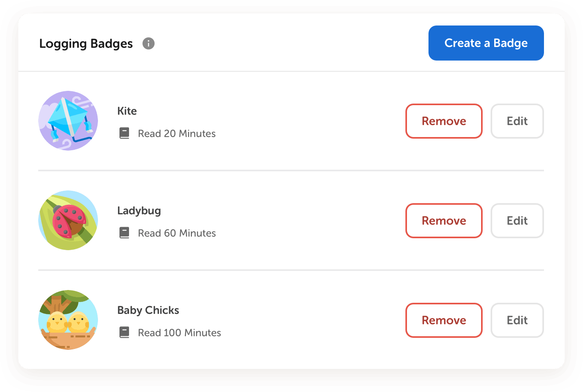583x392 pixels.
Task: Edit the Ladybug badge
Action: pos(517,221)
